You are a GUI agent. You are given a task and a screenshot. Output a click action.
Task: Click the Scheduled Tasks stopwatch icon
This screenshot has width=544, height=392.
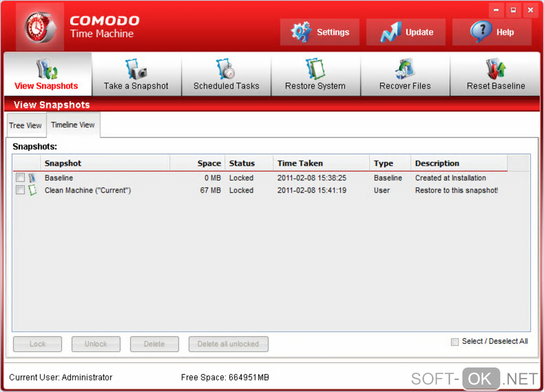coord(226,69)
